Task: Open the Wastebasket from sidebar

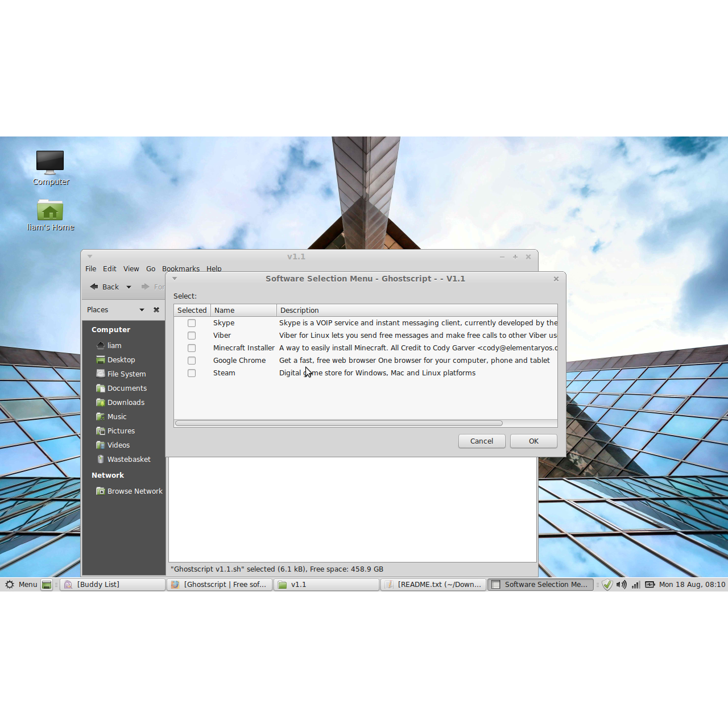Action: [129, 459]
